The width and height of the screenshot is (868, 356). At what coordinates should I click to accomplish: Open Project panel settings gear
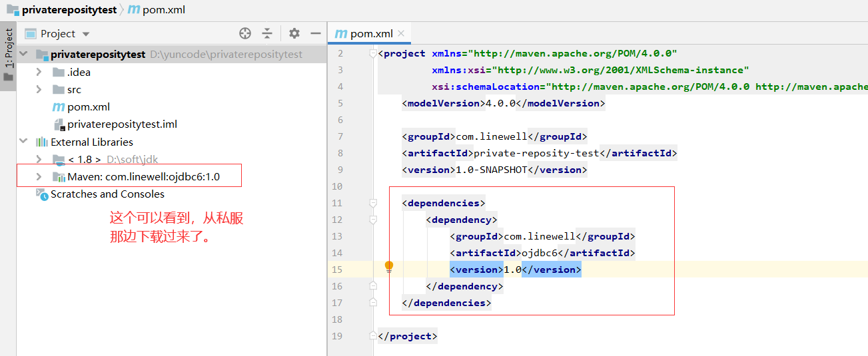pyautogui.click(x=294, y=33)
